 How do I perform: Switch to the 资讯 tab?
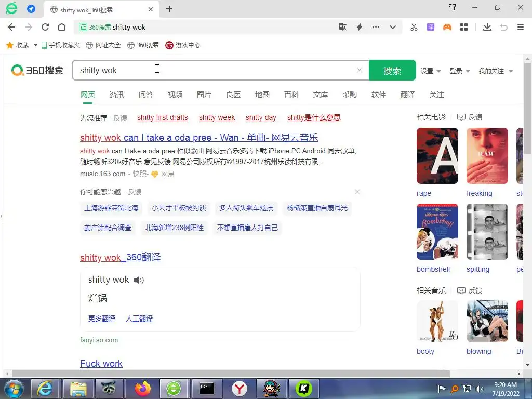click(117, 95)
